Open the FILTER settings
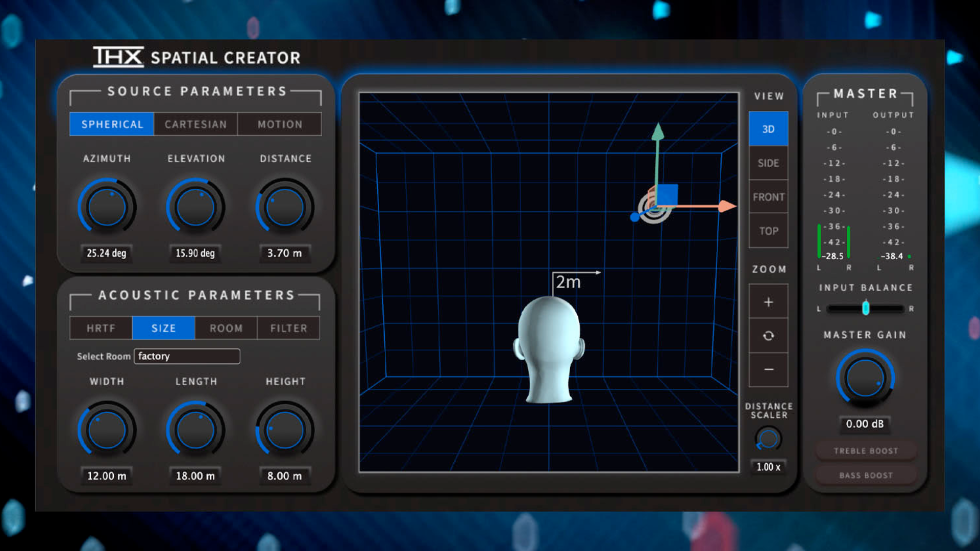Viewport: 980px width, 551px height. [288, 328]
